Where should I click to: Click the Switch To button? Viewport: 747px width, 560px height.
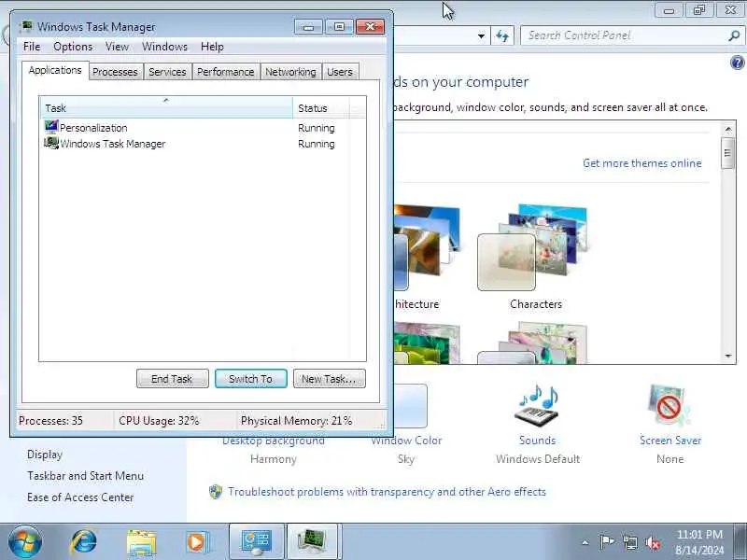point(251,379)
